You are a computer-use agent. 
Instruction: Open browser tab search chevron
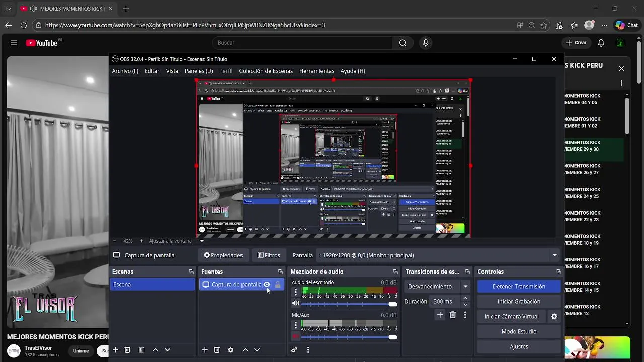[8, 9]
